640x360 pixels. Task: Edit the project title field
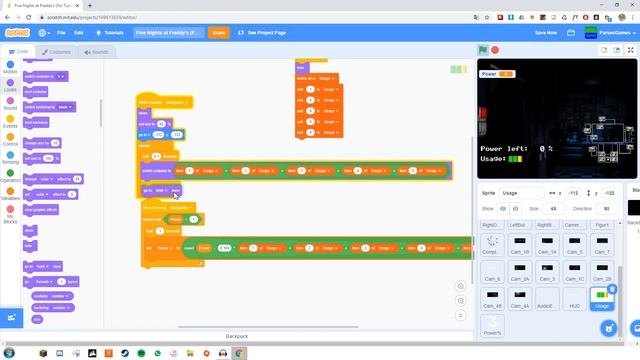(169, 33)
